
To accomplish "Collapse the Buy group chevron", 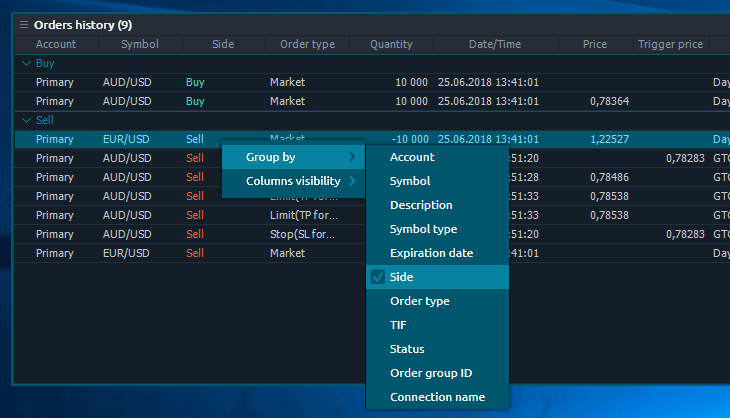I will click(26, 63).
